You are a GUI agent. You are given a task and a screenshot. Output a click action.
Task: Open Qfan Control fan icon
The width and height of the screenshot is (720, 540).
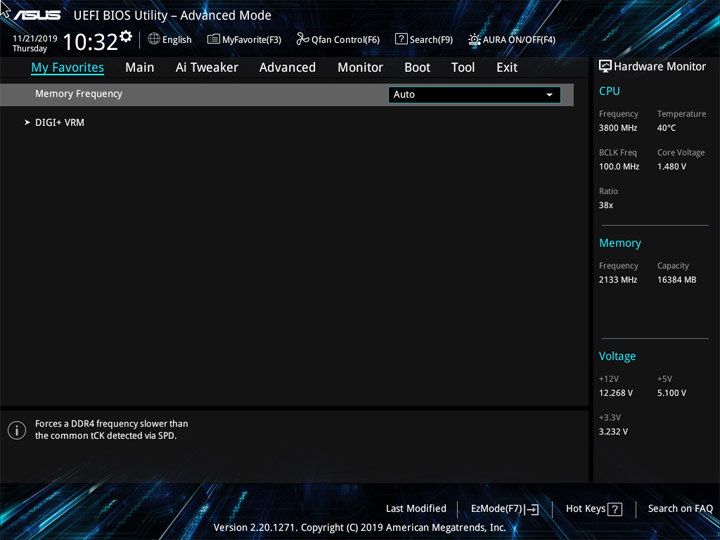point(302,39)
